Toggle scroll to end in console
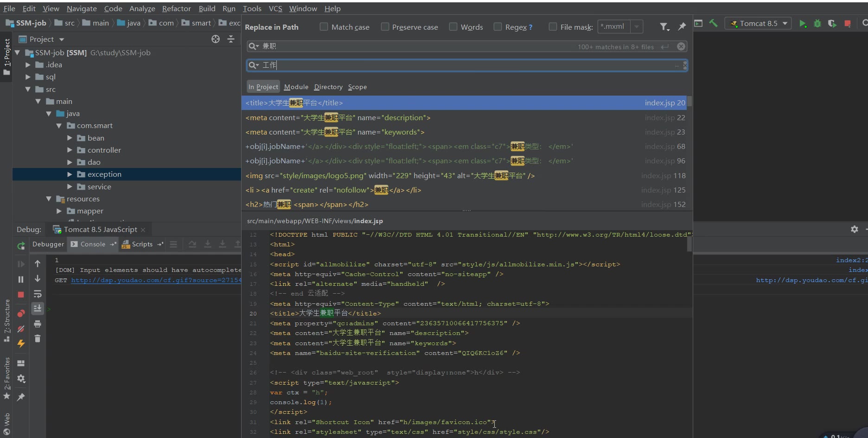 pos(38,308)
